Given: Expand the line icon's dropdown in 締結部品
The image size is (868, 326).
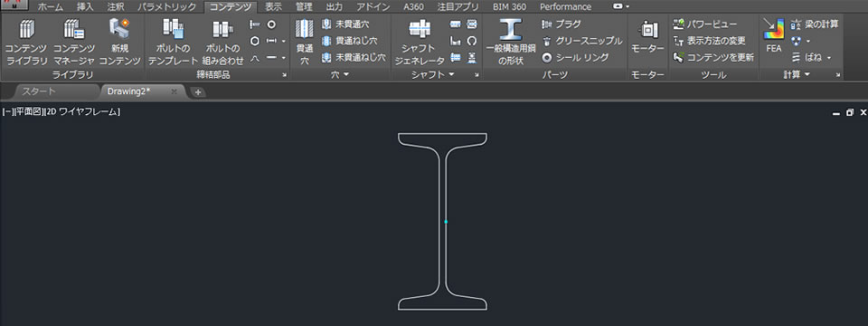Looking at the screenshot, I should coord(283,58).
